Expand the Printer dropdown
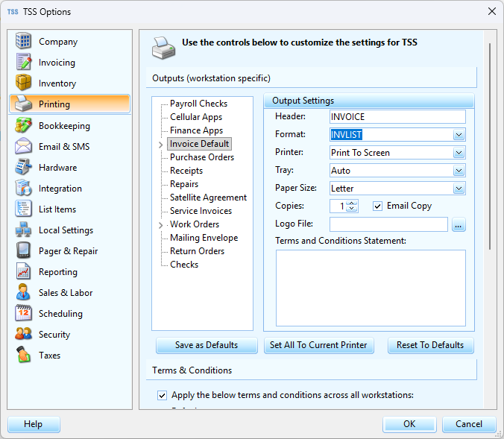 pos(459,153)
